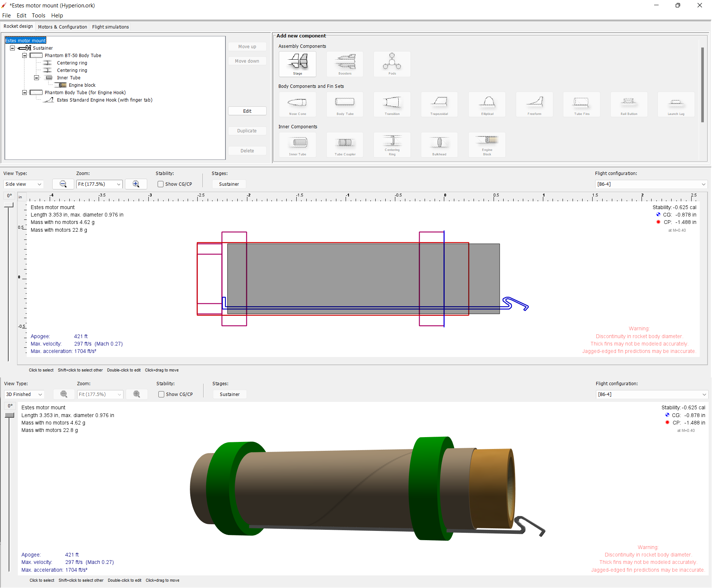Enable Show CG/CP in side view
Screen dimensions: 712x588
tap(161, 184)
